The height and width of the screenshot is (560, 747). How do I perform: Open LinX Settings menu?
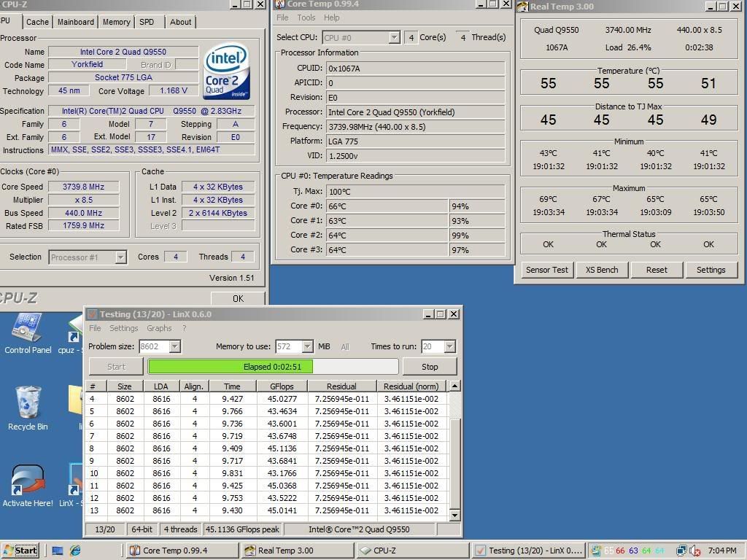[x=123, y=328]
